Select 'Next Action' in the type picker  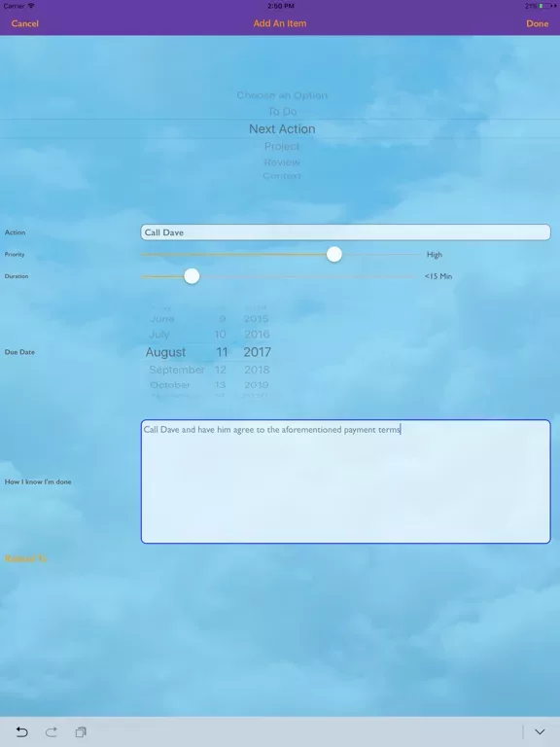(x=282, y=128)
